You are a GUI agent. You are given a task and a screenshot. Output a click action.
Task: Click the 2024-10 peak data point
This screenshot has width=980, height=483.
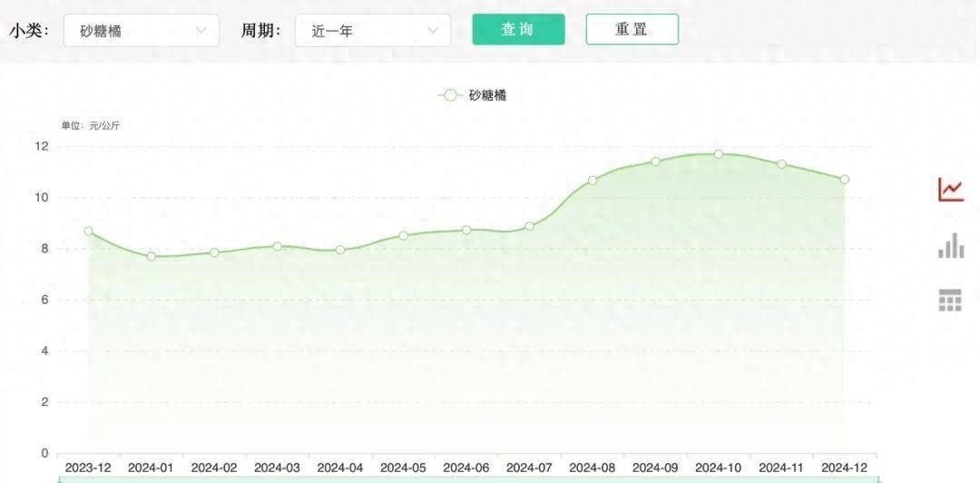(719, 154)
